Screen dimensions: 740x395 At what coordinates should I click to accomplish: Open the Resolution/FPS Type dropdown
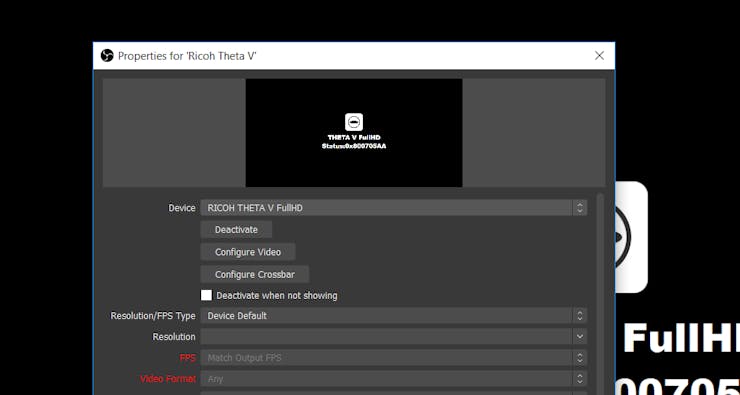click(x=394, y=316)
